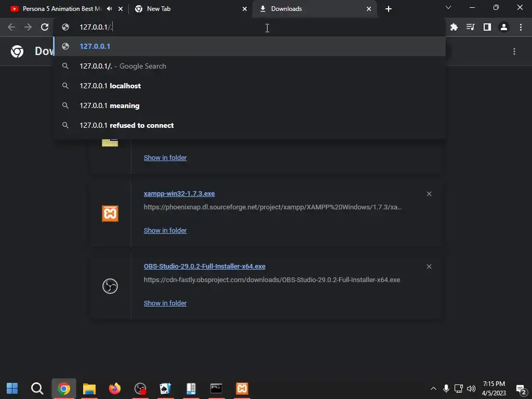The width and height of the screenshot is (532, 399).
Task: Open the Downloads page three-dot menu
Action: point(514,51)
